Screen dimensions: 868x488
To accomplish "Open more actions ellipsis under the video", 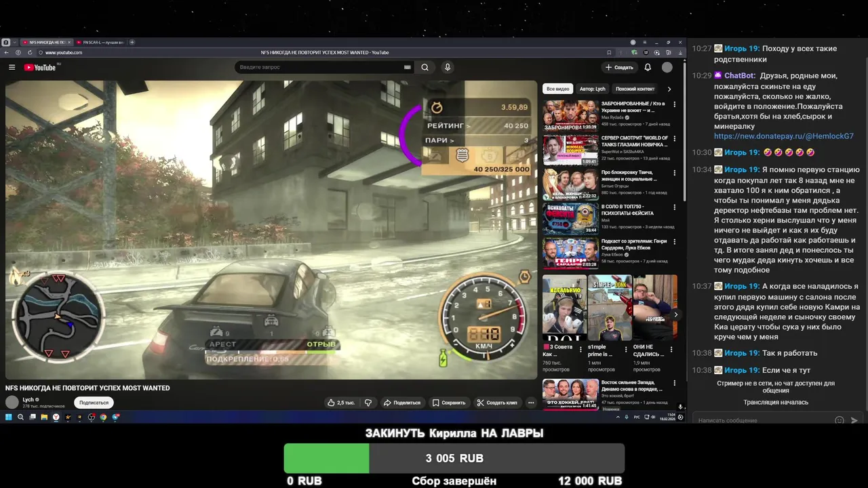I will [x=531, y=403].
